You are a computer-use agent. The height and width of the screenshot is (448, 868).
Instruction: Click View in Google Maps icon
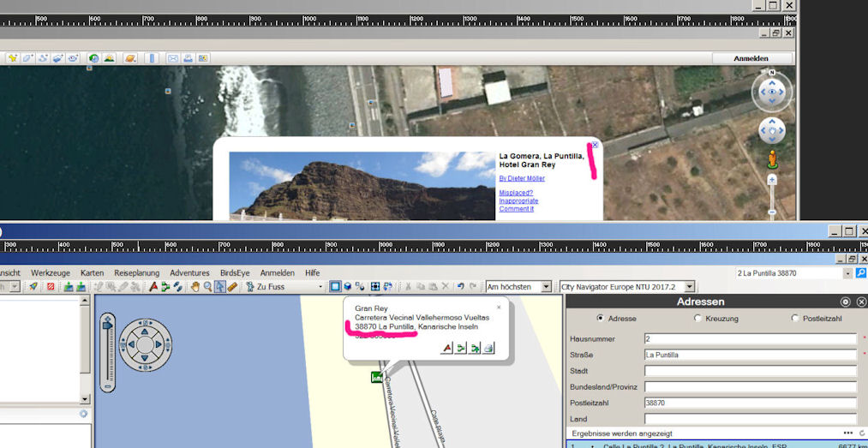tap(202, 58)
